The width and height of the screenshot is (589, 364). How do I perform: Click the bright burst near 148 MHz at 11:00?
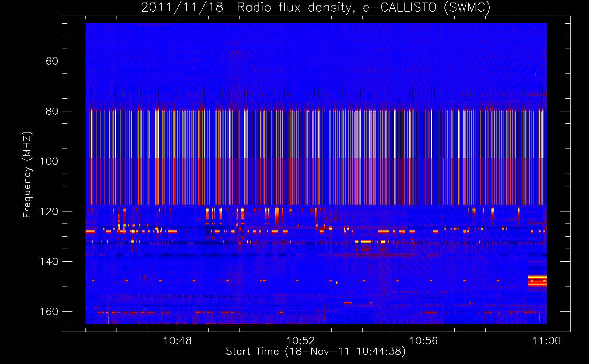point(537,281)
